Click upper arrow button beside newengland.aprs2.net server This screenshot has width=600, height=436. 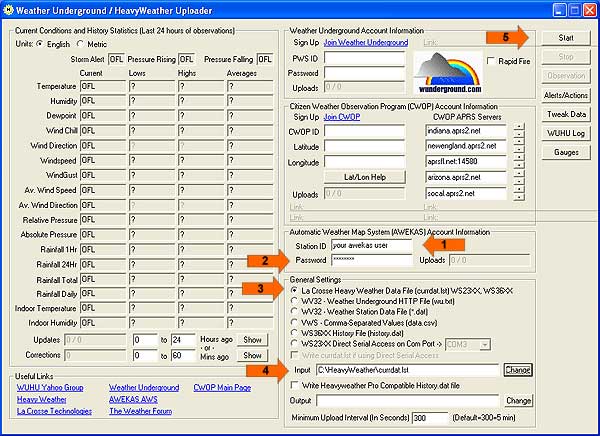519,142
